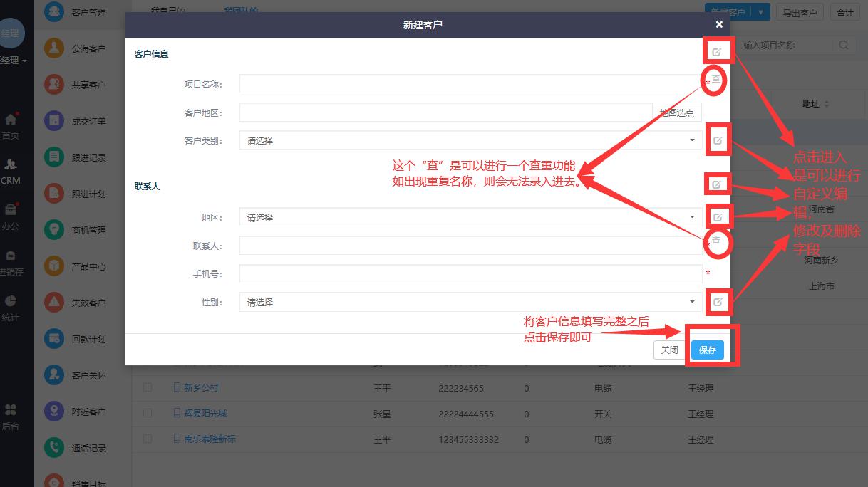Sort by the 地址 column header
868x487 pixels.
click(x=815, y=104)
